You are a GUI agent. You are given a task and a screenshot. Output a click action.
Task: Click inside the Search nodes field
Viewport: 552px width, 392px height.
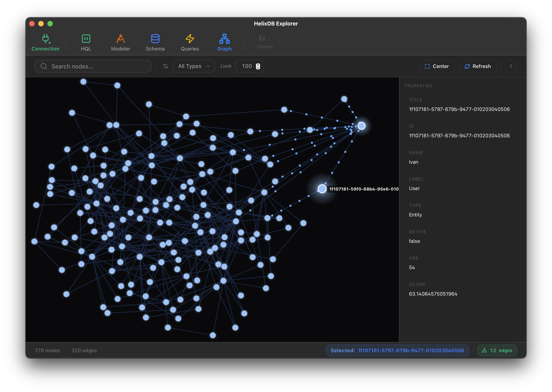click(x=97, y=66)
